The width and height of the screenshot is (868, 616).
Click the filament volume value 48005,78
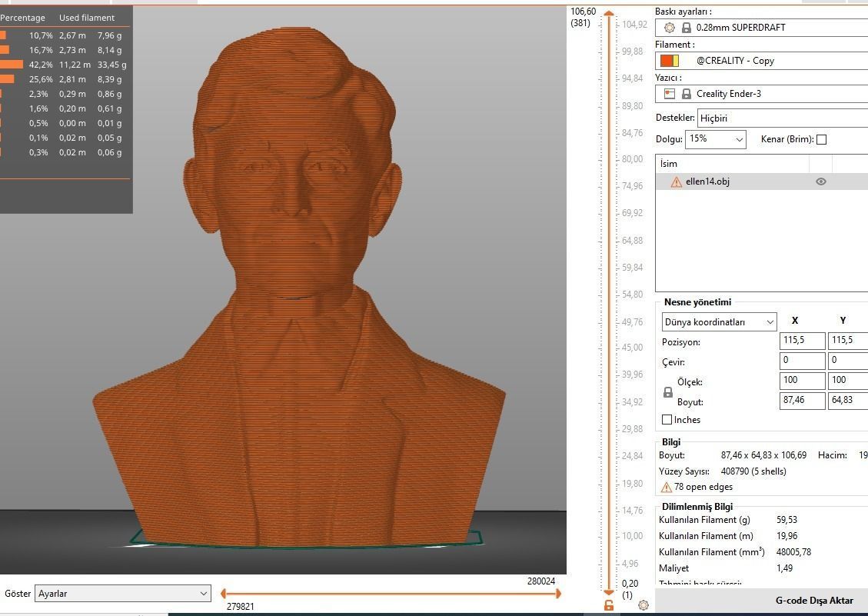pos(794,552)
